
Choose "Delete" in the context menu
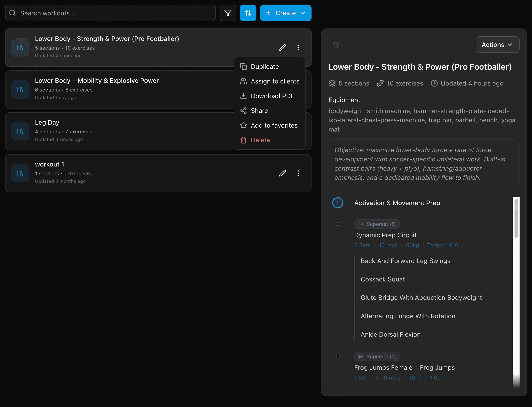[x=260, y=140]
